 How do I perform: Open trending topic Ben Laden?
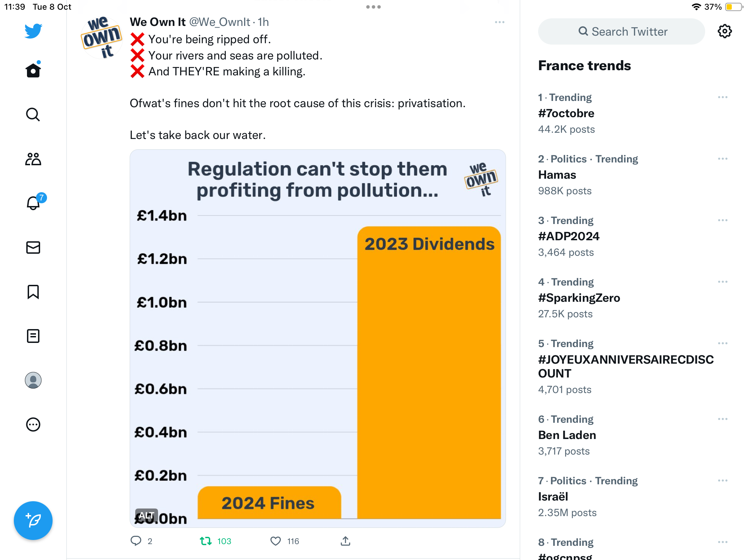pos(567,435)
